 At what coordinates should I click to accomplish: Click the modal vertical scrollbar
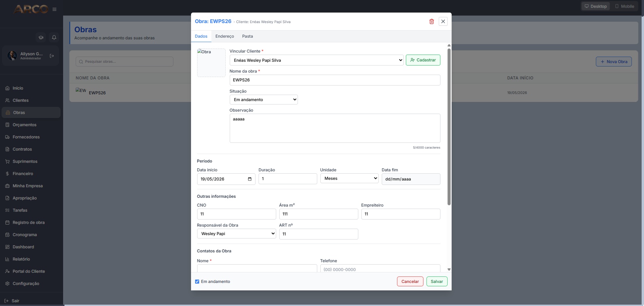(x=449, y=127)
